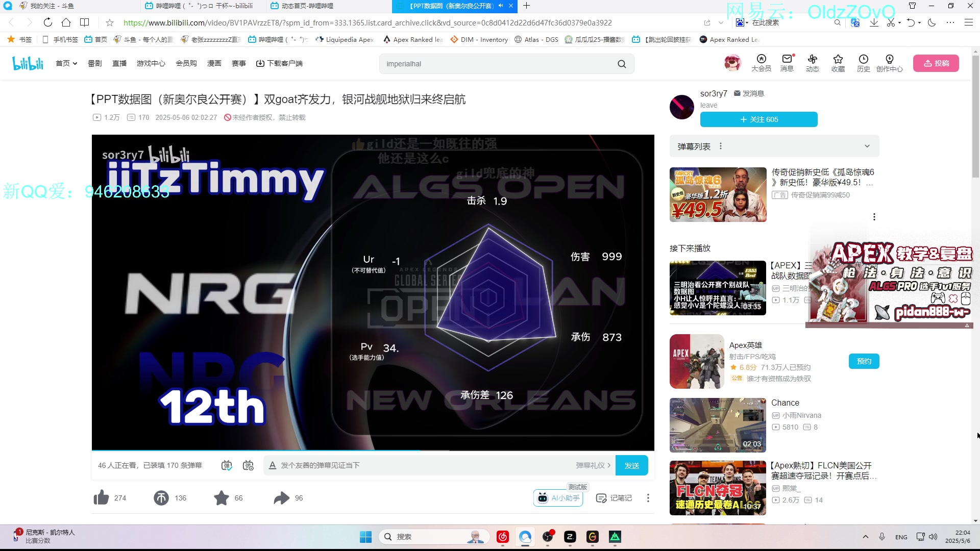Viewport: 980px width, 551px height.
Task: Click the search magnifier in bilibili search box
Action: point(622,64)
